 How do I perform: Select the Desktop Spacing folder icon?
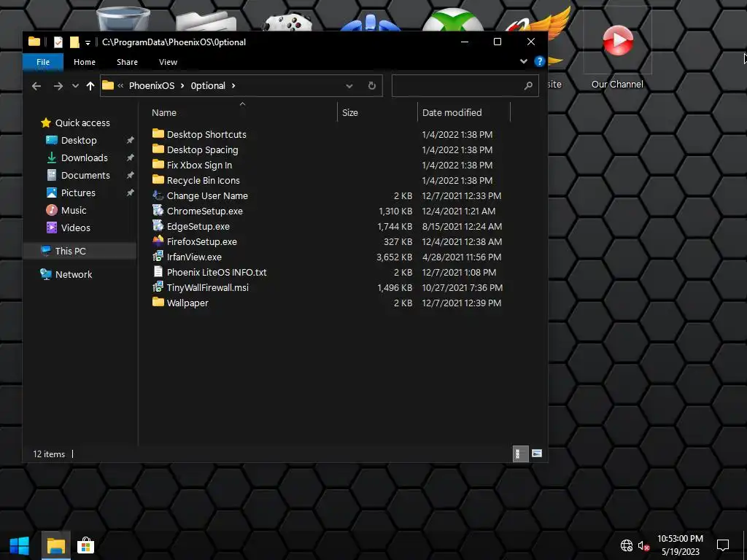pos(158,149)
